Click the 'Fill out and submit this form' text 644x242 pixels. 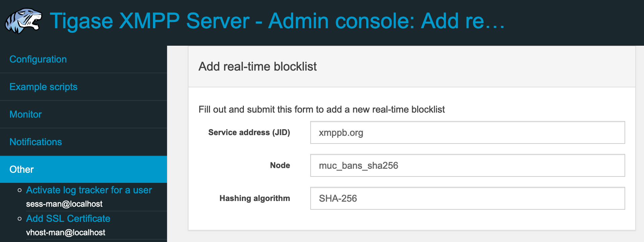point(321,109)
